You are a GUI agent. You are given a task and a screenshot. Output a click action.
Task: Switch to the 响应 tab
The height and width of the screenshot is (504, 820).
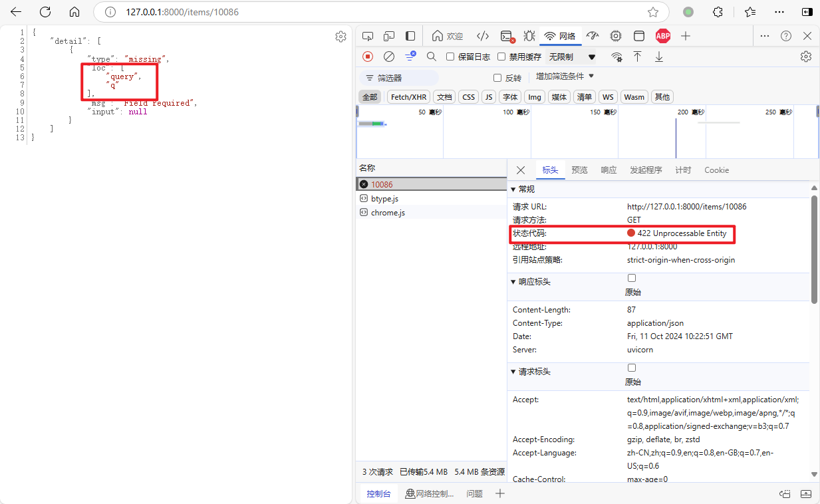point(609,170)
